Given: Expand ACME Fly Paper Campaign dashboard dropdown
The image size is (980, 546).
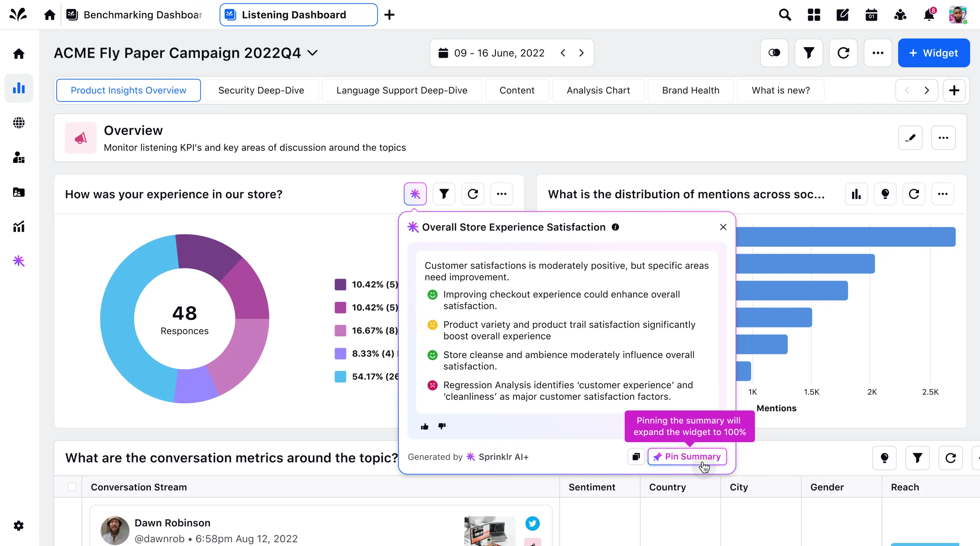Looking at the screenshot, I should pyautogui.click(x=312, y=53).
